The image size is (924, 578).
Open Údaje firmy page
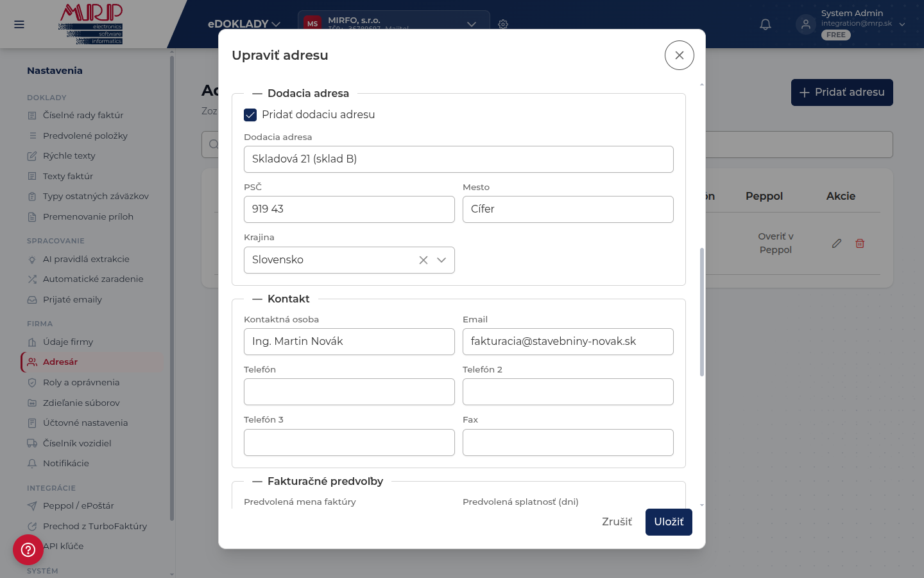coord(68,342)
